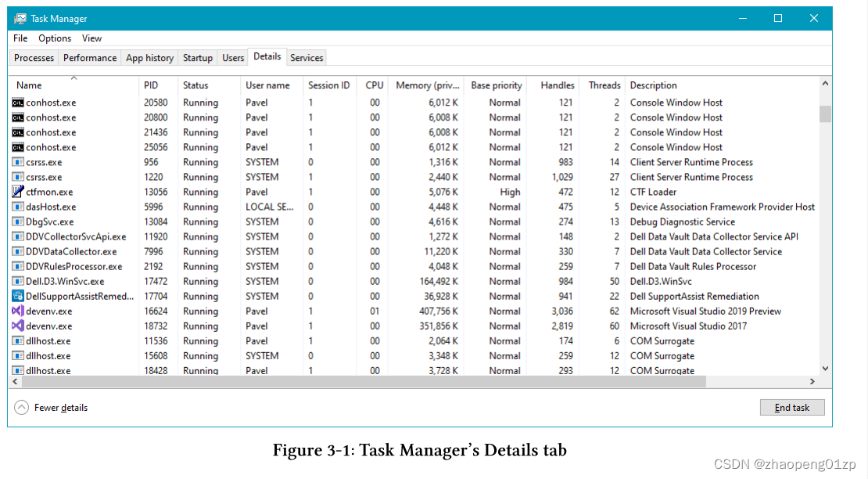The width and height of the screenshot is (868, 479).
Task: Click the horizontal scrollbar left arrow
Action: (15, 381)
